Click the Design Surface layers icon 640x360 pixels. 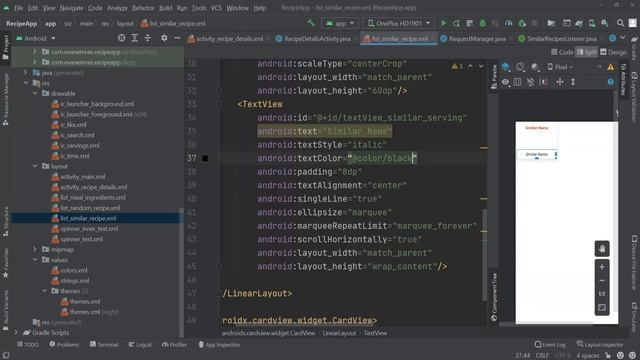(x=506, y=67)
